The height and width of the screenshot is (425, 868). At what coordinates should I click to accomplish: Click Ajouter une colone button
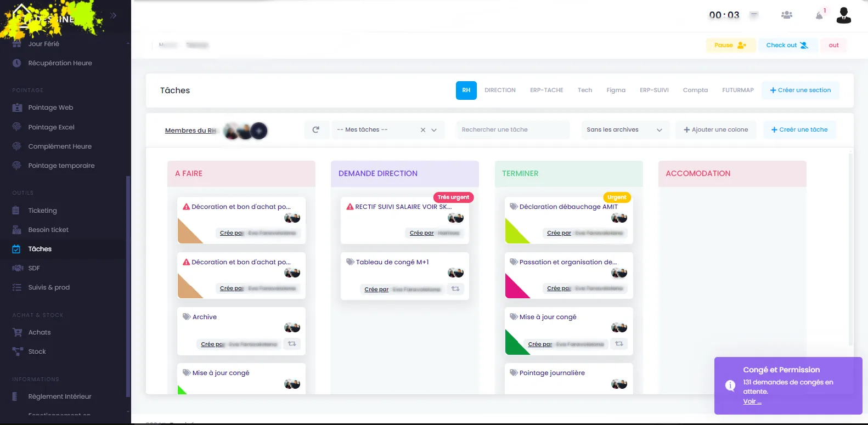click(x=715, y=130)
